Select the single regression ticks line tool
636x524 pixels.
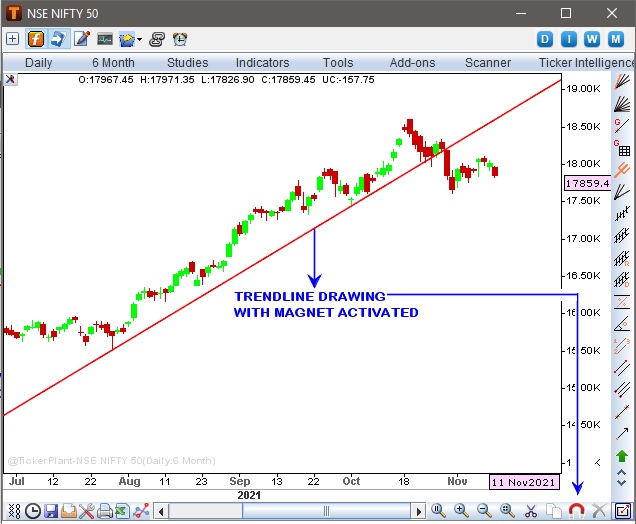(622, 213)
